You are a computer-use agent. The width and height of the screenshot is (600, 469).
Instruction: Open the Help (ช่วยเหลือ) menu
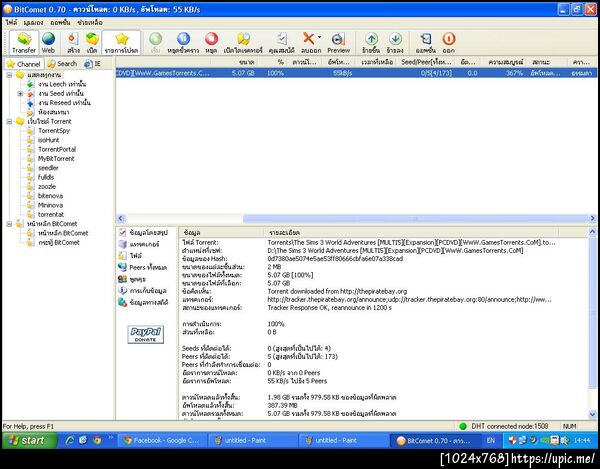90,23
